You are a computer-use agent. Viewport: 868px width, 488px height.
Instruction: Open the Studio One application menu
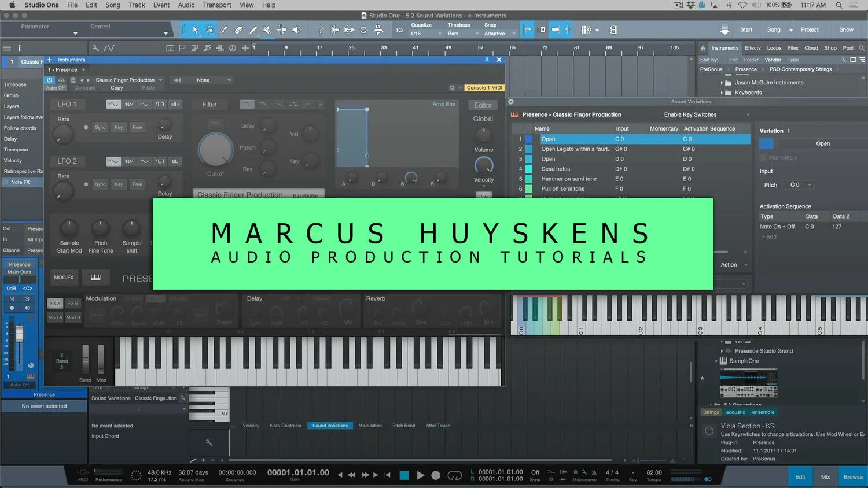click(x=42, y=5)
